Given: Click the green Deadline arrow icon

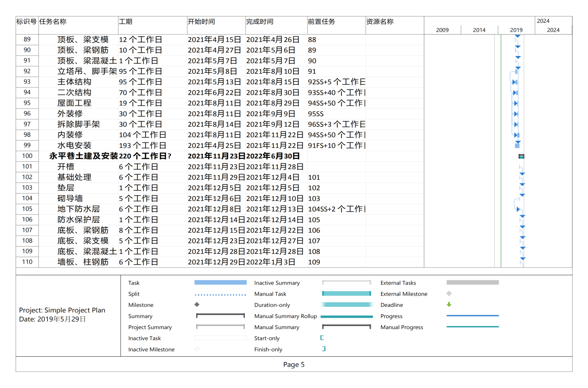Looking at the screenshot, I should point(449,305).
